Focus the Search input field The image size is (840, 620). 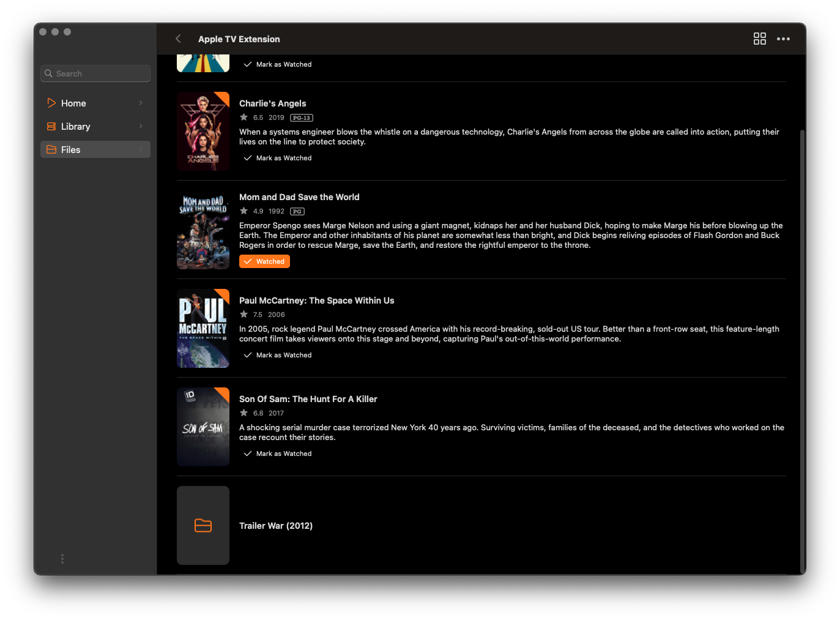click(x=95, y=73)
